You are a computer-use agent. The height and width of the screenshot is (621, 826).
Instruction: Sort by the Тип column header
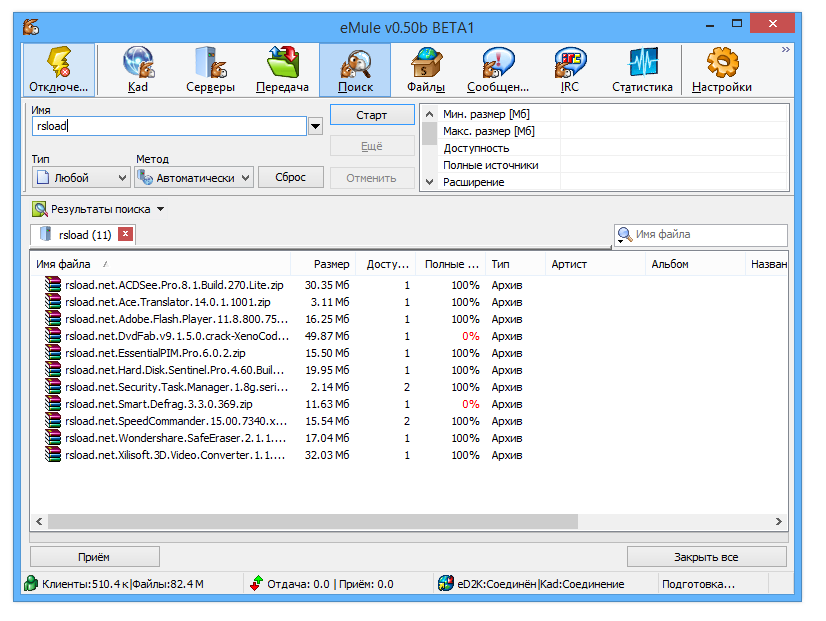[515, 264]
